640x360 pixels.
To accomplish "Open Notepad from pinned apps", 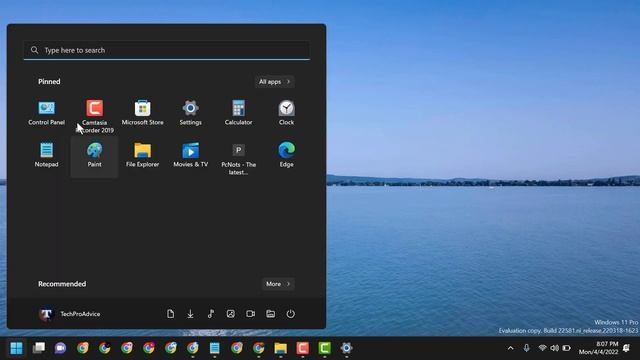I will click(x=46, y=155).
